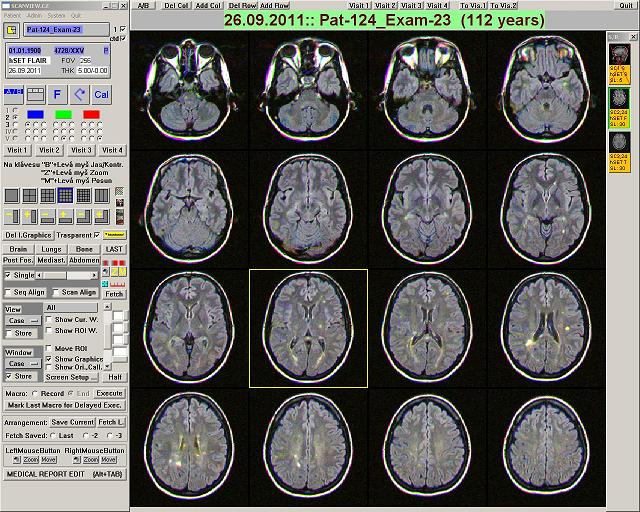Select the Macro Record radio button
The height and width of the screenshot is (512, 640).
coord(33,393)
